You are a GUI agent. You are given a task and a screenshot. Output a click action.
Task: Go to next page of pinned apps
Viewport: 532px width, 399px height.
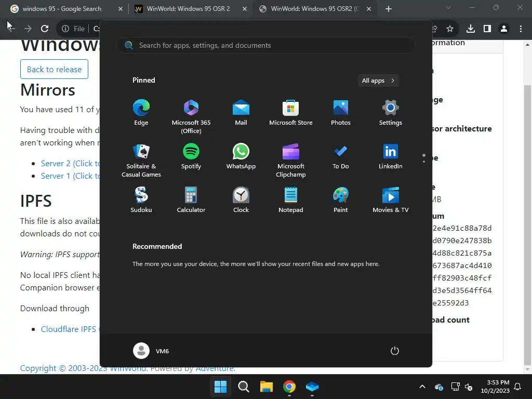(424, 162)
